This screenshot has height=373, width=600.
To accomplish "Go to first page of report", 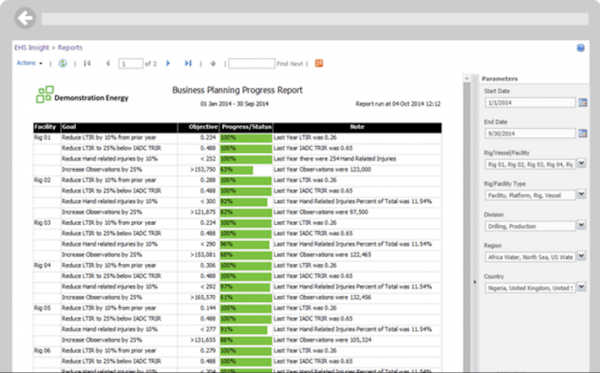I will tap(87, 63).
